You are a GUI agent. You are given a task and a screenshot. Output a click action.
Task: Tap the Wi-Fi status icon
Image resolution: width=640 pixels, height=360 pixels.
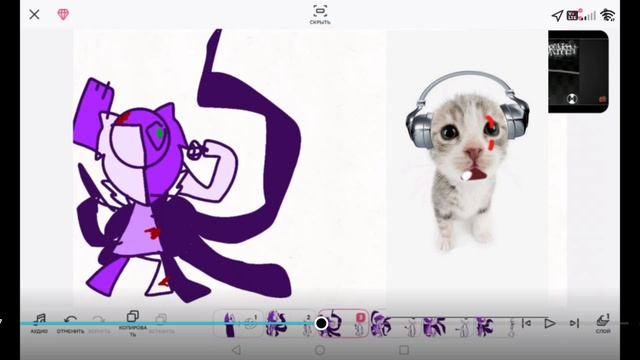[608, 15]
